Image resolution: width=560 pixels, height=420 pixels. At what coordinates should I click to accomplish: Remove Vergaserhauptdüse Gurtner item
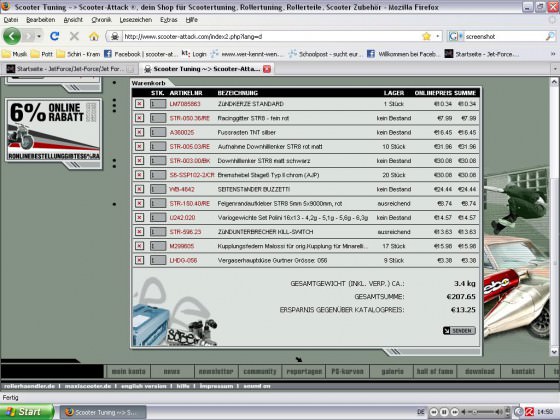tap(139, 260)
